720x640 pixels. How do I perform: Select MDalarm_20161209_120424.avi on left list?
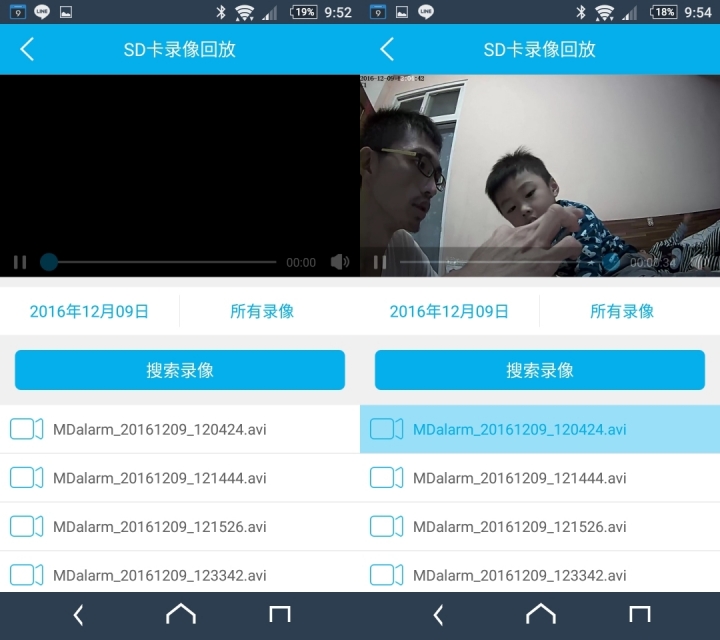coord(180,429)
